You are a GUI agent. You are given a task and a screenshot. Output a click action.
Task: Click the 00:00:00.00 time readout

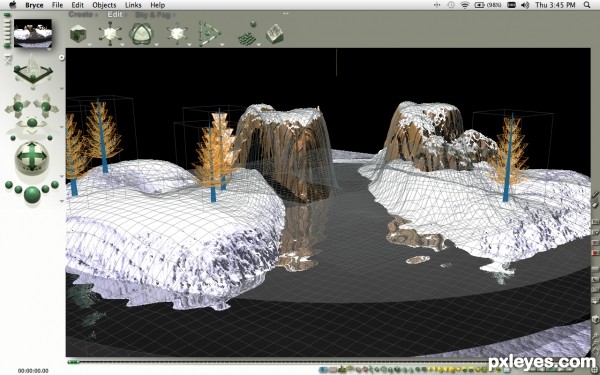point(33,370)
